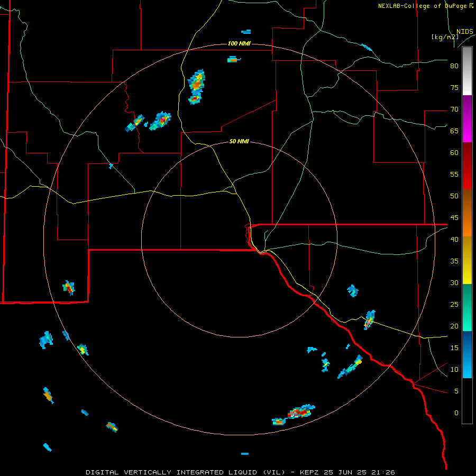The width and height of the screenshot is (476, 476).
Task: Click the "[kg/m2]" units label
Action: (445, 37)
